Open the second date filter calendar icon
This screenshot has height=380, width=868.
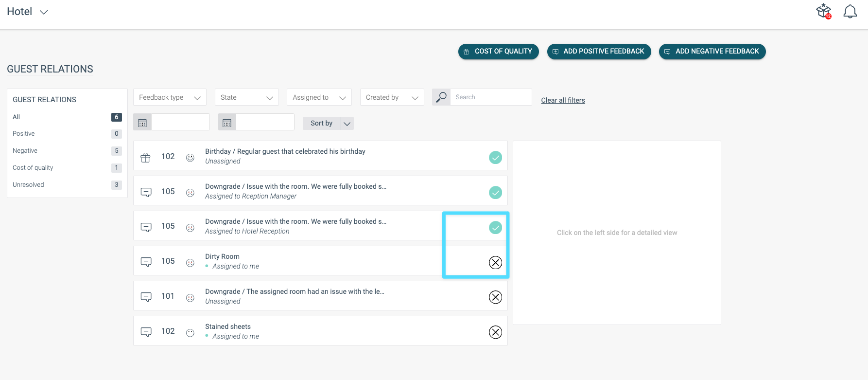(227, 123)
